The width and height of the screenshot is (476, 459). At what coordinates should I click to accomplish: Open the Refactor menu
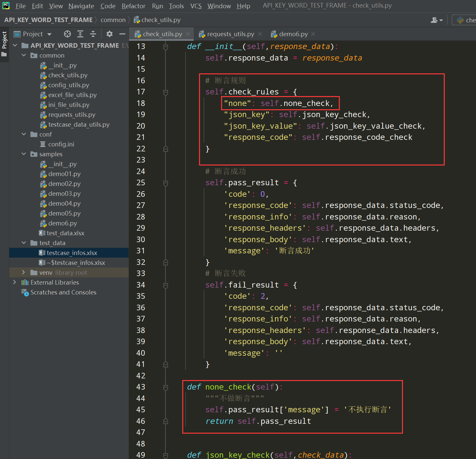[x=133, y=6]
